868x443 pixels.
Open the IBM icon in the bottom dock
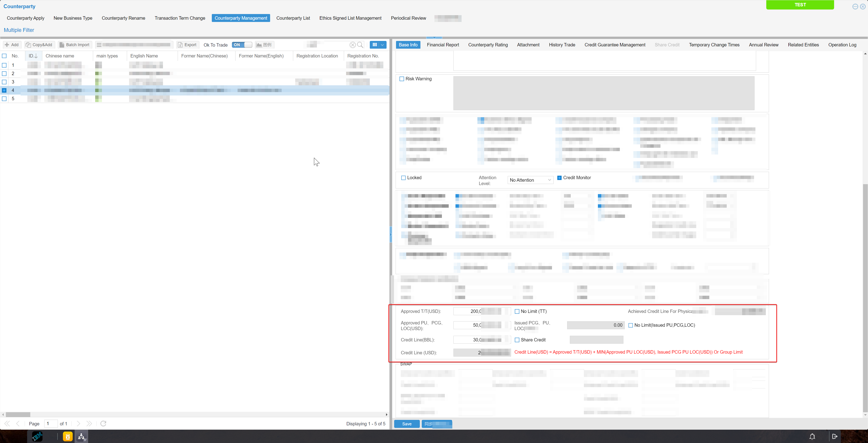click(37, 436)
